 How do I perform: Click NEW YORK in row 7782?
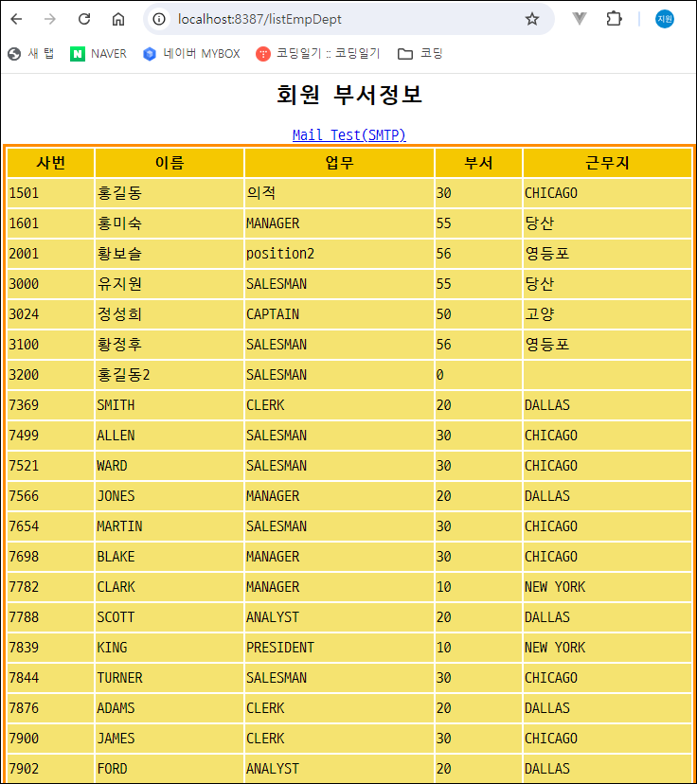(x=555, y=587)
